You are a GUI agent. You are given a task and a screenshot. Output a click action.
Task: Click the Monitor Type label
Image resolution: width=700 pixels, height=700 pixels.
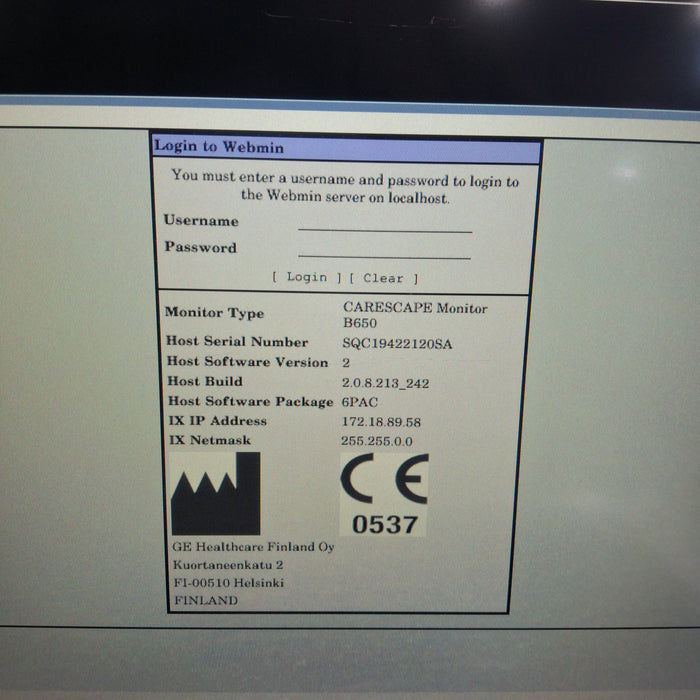pos(214,313)
